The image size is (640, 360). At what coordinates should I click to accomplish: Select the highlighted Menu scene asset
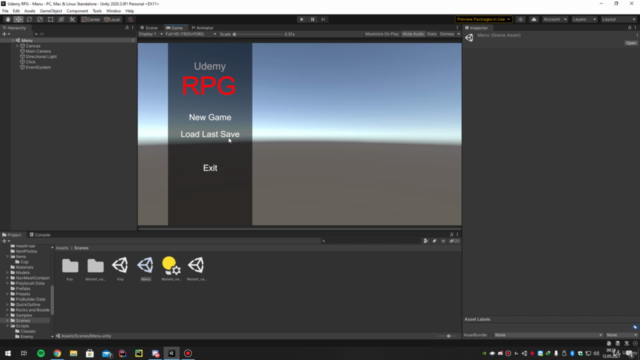pyautogui.click(x=146, y=269)
